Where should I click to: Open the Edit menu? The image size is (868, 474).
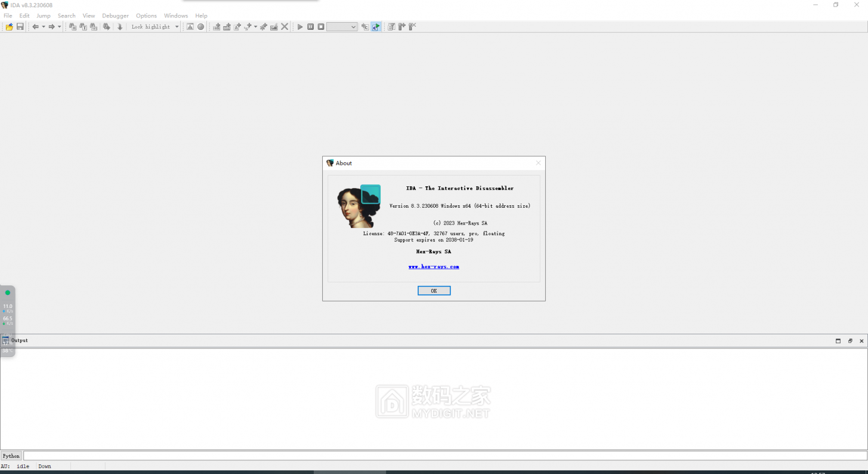click(24, 16)
